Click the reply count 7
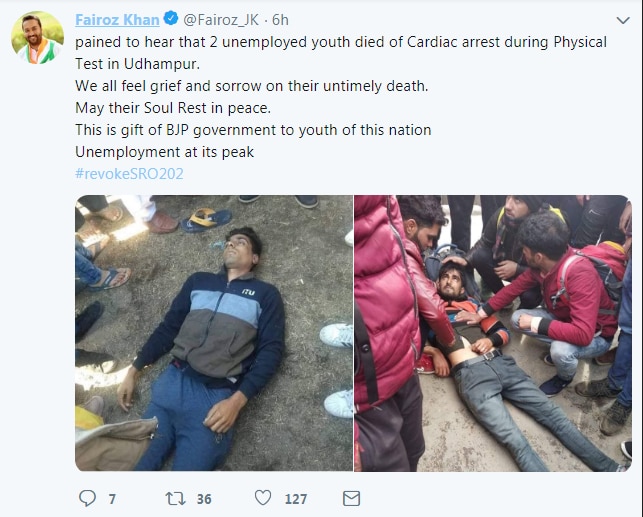 [x=112, y=499]
